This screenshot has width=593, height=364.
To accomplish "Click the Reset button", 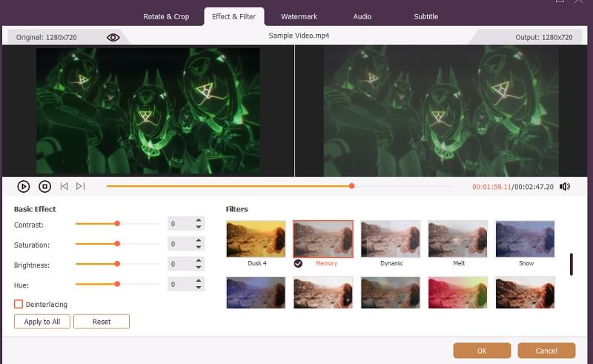I will [x=102, y=322].
